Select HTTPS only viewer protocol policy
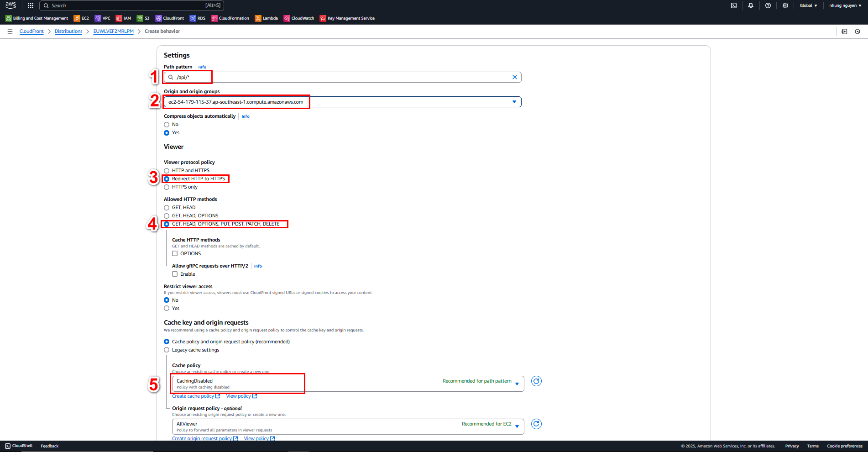 click(167, 187)
